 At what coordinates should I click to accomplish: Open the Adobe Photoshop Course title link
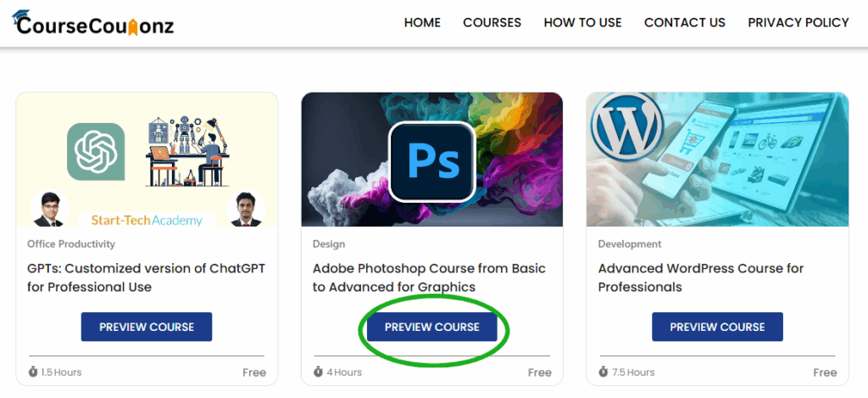point(429,277)
